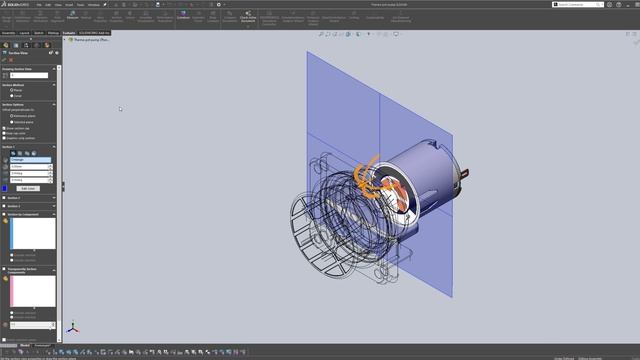
Task: Enable the Section by Component checkbox
Action: click(4, 214)
